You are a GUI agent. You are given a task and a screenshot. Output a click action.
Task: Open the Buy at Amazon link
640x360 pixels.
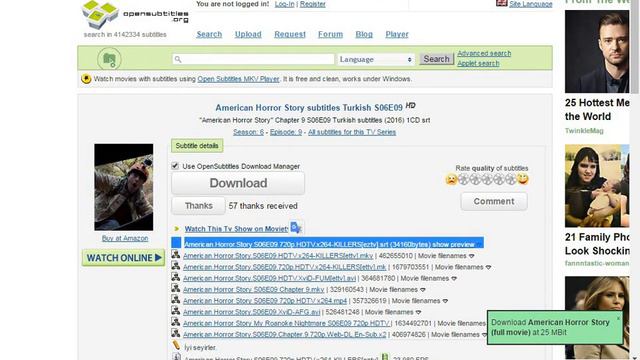[125, 238]
